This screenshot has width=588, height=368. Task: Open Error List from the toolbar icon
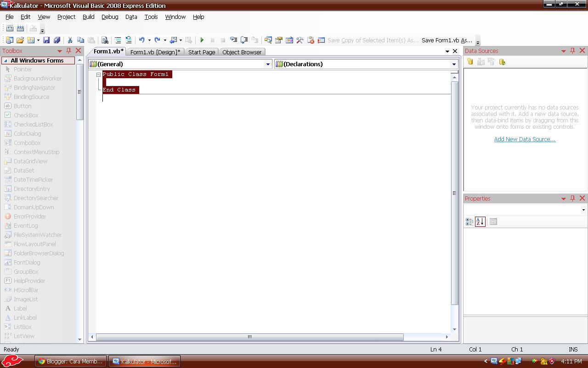311,40
